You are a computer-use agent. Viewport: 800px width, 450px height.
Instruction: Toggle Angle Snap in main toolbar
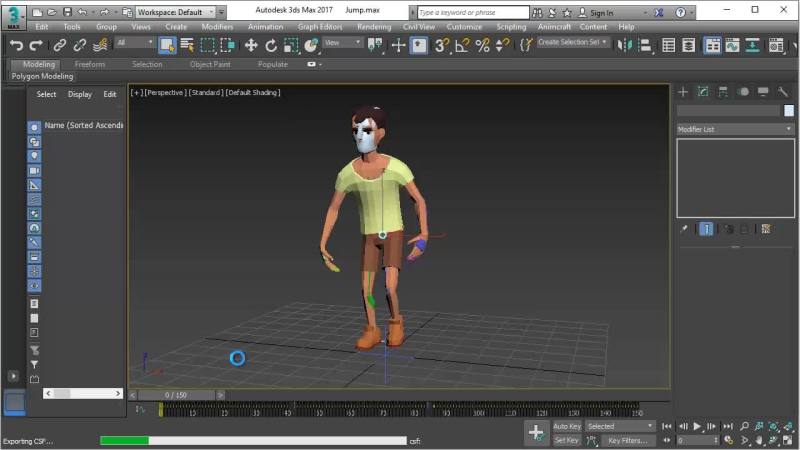coord(462,45)
